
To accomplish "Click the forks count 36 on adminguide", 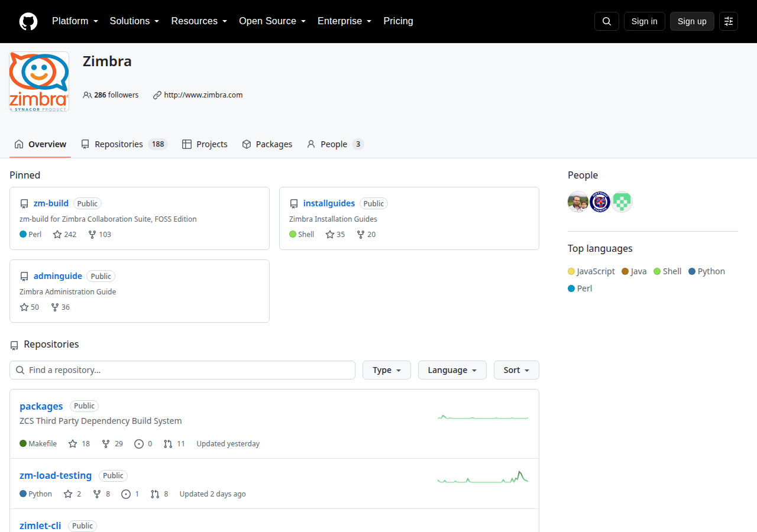I will point(60,307).
